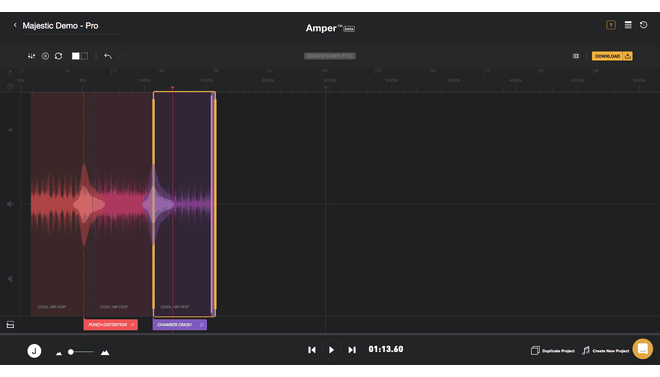The width and height of the screenshot is (660, 377).
Task: Remove the Chamber Crash tag with its X
Action: [202, 325]
